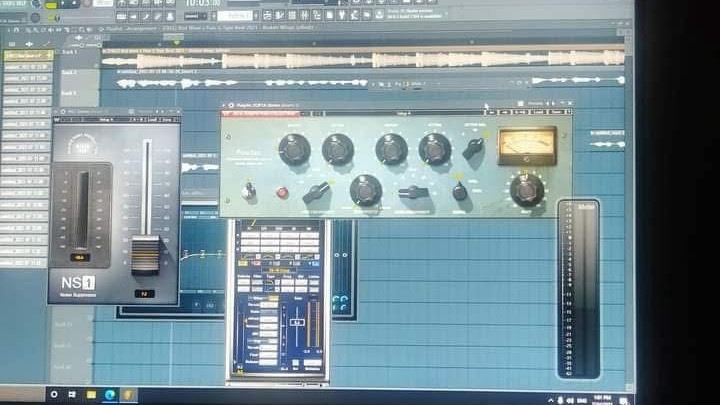Click the Waves logo in NS1 toolbar
This screenshot has height=405, width=720.
point(57,120)
